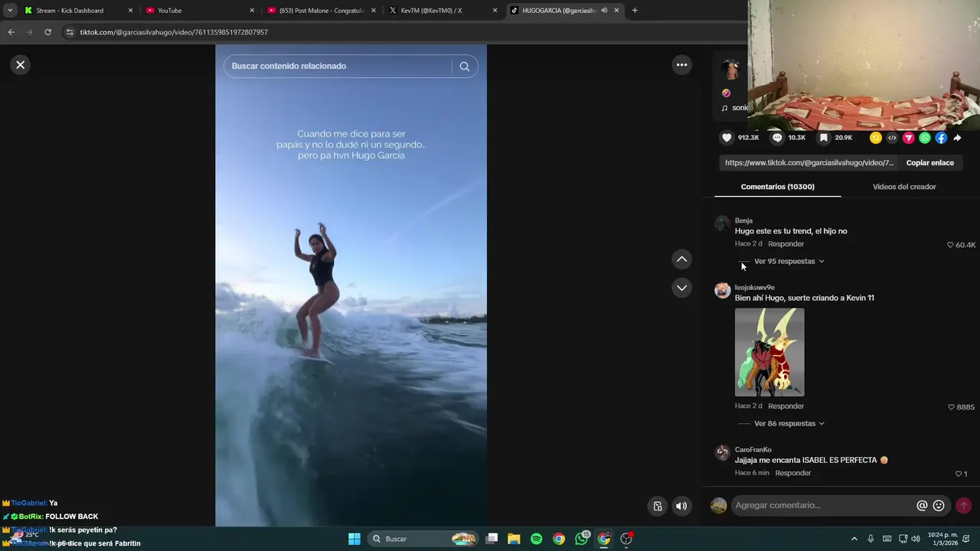Click the address bar URL
980x551 pixels.
pyautogui.click(x=174, y=32)
